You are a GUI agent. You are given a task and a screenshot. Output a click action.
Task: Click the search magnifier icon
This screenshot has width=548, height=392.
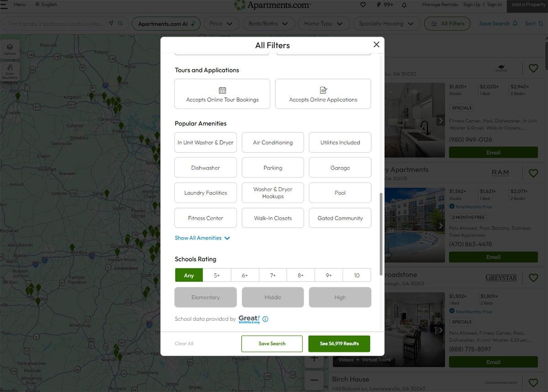click(121, 23)
